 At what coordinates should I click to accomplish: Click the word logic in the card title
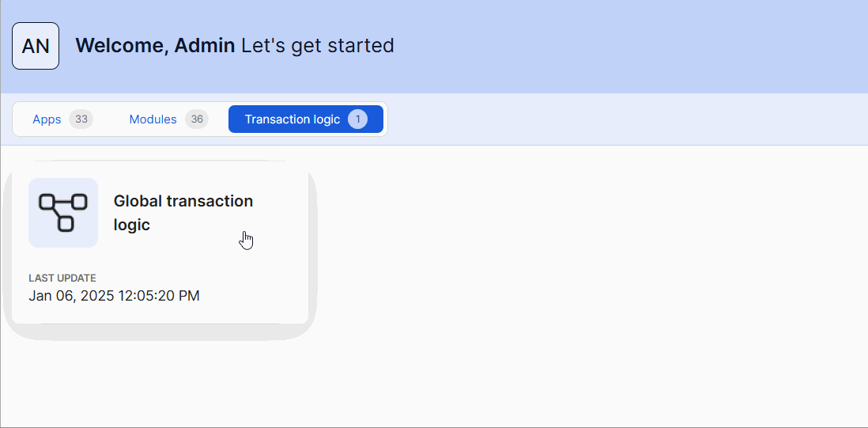pyautogui.click(x=132, y=225)
